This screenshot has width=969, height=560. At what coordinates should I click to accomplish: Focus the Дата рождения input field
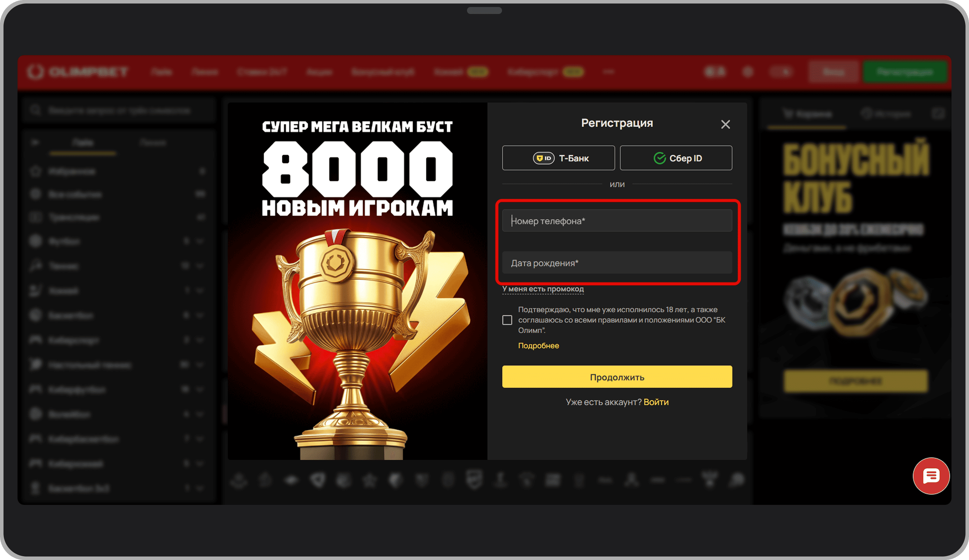617,263
